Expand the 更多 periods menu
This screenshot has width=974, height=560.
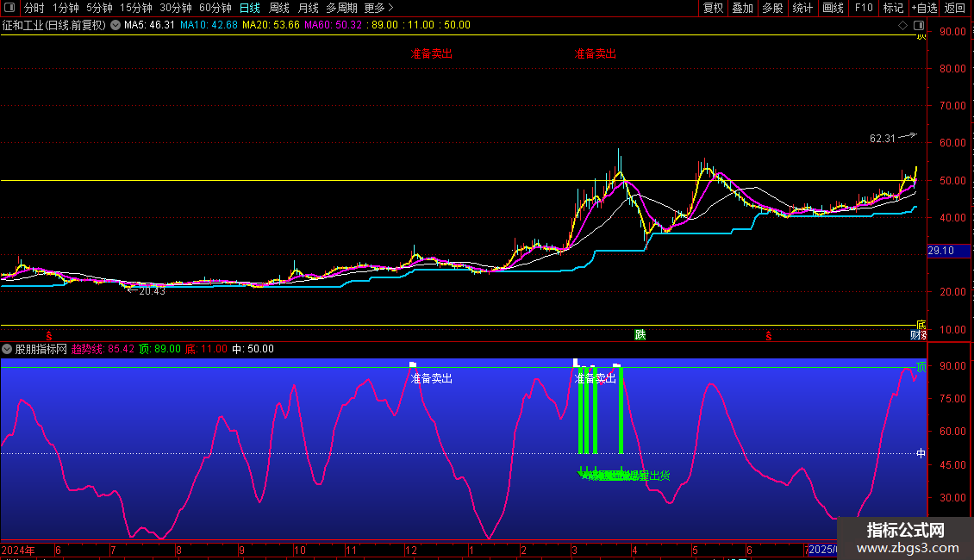click(378, 8)
